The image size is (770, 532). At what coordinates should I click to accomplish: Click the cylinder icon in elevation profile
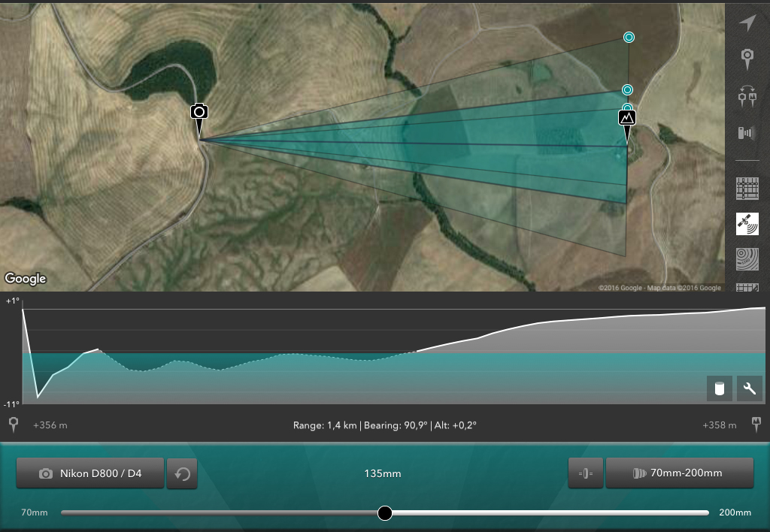pos(720,388)
